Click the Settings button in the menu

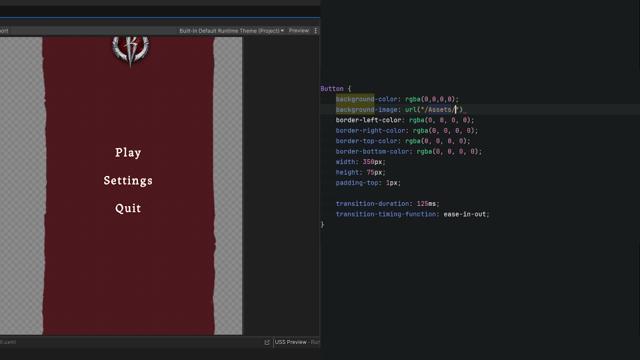pos(128,180)
